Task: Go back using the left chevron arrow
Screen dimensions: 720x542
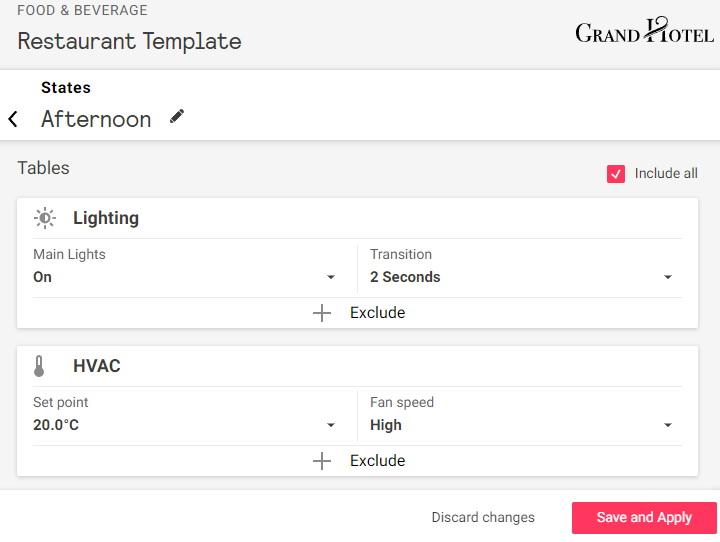Action: point(13,119)
